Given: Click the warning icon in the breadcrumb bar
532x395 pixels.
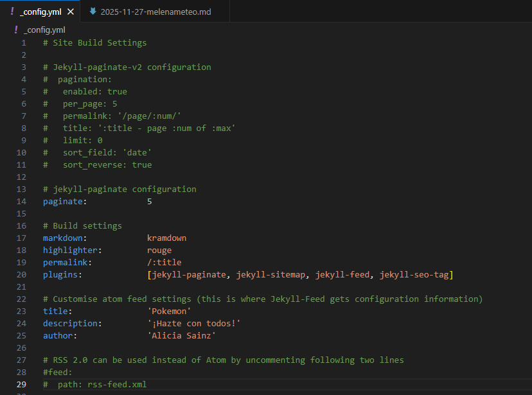Looking at the screenshot, I should (x=15, y=30).
